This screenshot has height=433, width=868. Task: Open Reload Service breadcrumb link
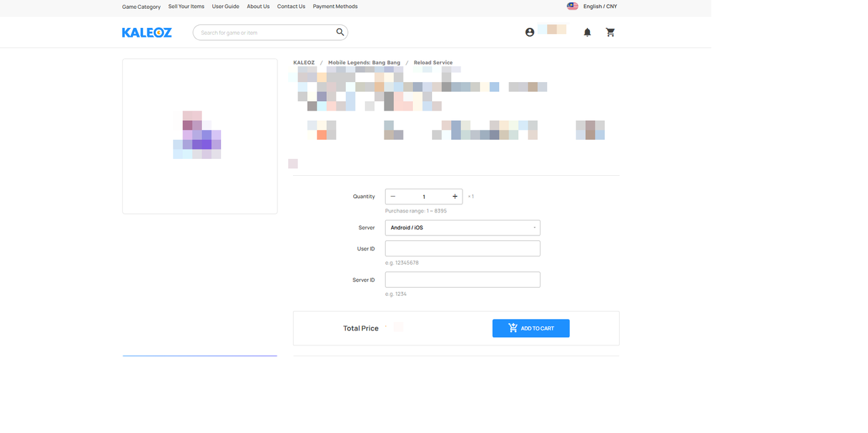click(433, 62)
